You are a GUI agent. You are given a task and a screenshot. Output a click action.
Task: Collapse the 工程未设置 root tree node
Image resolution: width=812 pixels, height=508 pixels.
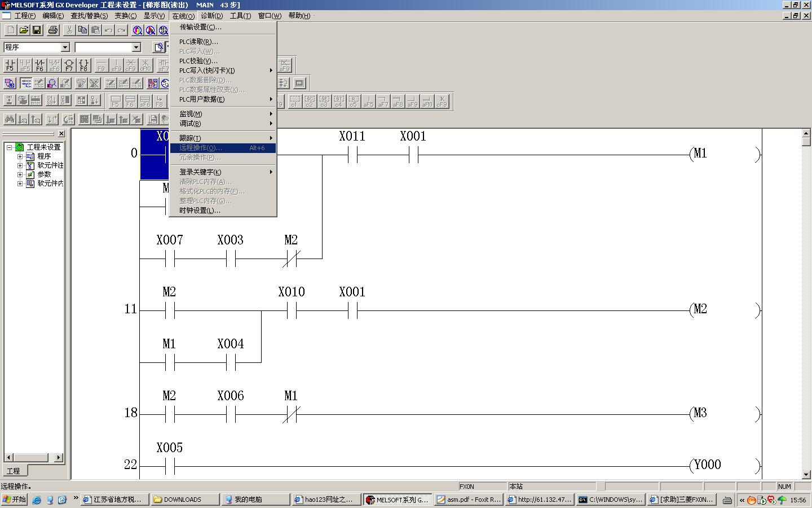click(10, 147)
